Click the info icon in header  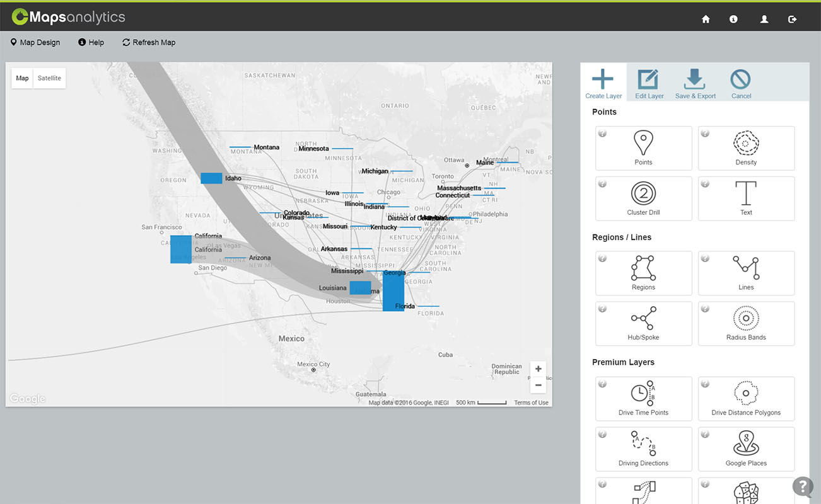coord(733,20)
